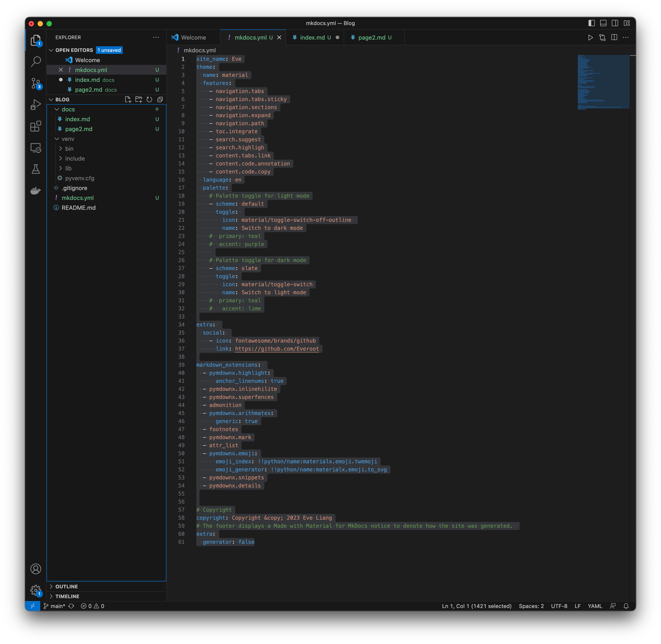Click the Run play icon in editor toolbar
Screen dimensions: 661x644
point(590,38)
